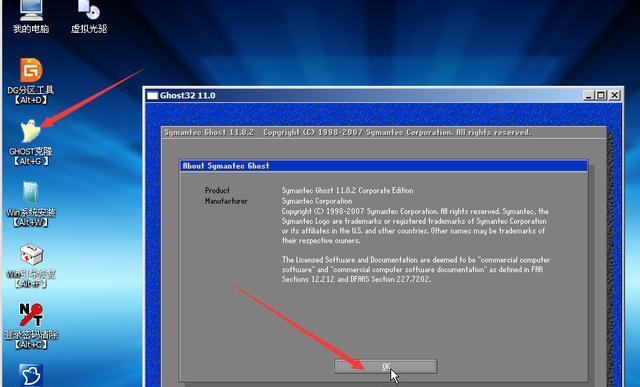Maximize the Ghost32 11.0 window
The width and height of the screenshot is (640, 387).
[x=601, y=96]
